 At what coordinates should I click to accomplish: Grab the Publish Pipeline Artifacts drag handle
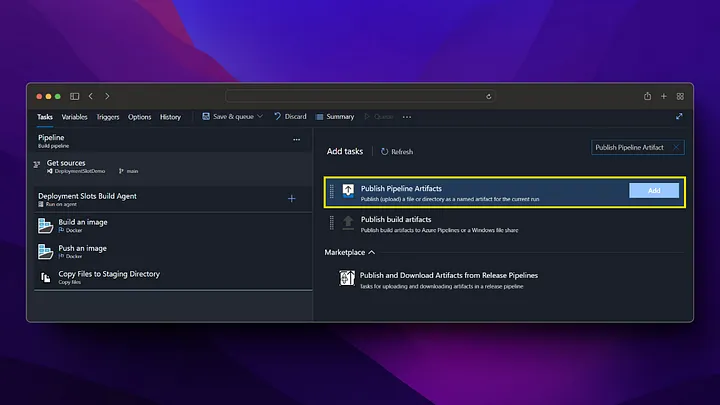[x=332, y=191]
